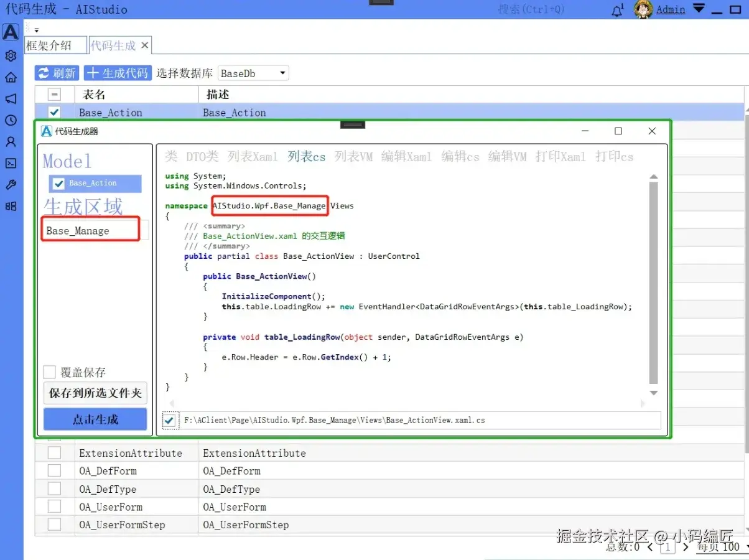Maximize the 代码生成器 dialog window
Viewport: 749px width, 560px height.
pos(618,131)
